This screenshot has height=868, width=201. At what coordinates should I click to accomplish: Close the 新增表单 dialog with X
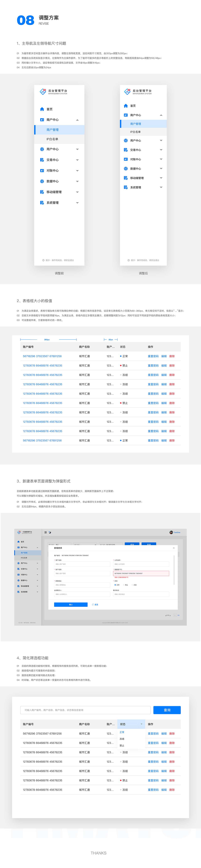(174, 548)
